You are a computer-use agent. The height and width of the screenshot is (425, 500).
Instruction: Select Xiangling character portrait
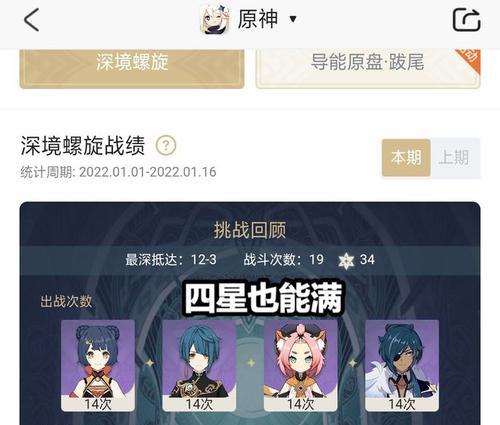pos(98,365)
